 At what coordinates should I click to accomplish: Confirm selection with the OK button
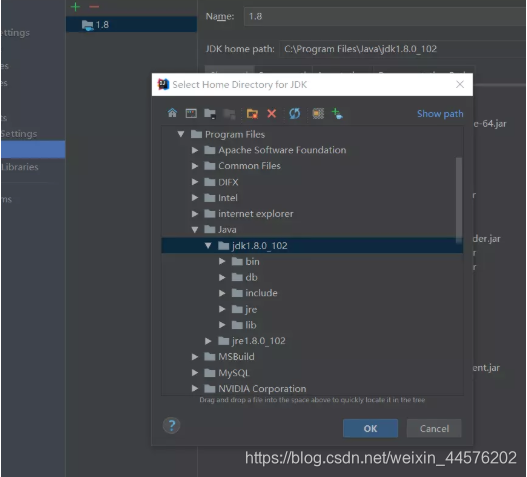[370, 428]
